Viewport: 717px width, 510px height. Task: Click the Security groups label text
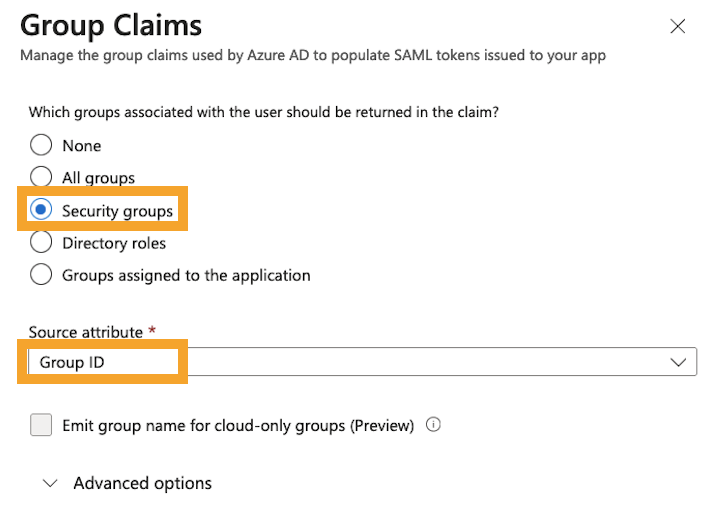(118, 211)
